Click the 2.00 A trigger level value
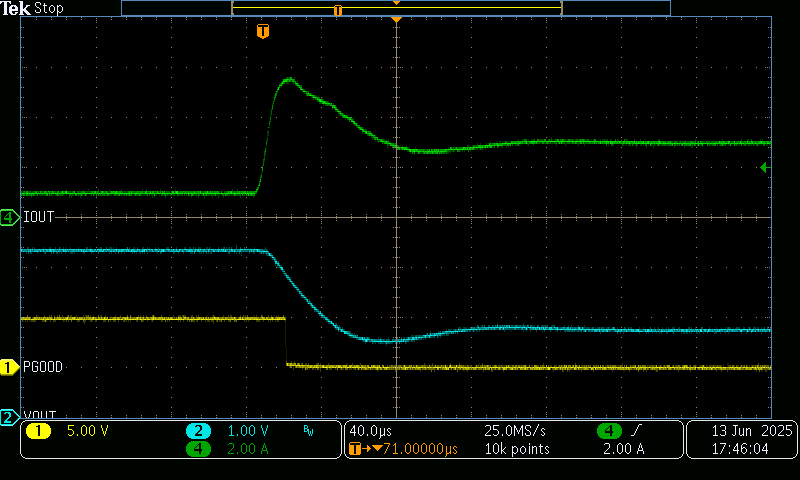This screenshot has width=800, height=480. pyautogui.click(x=623, y=449)
